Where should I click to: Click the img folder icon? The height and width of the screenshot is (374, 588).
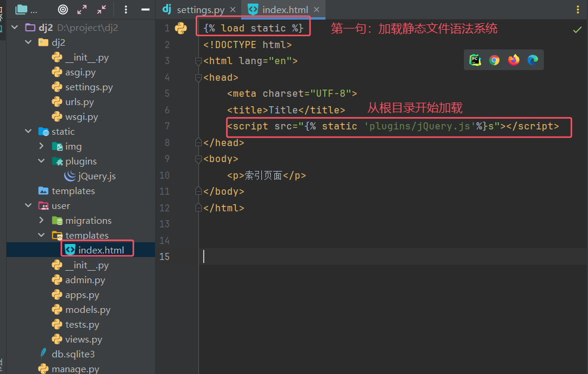pos(57,147)
